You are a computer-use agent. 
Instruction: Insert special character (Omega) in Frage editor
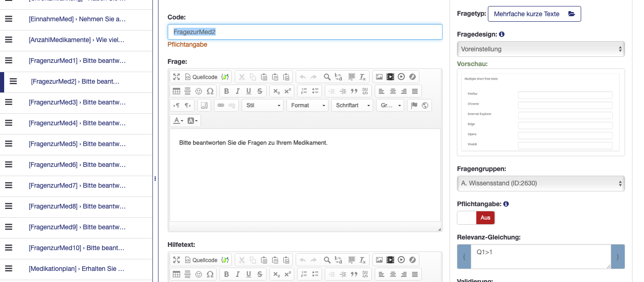[x=210, y=92]
